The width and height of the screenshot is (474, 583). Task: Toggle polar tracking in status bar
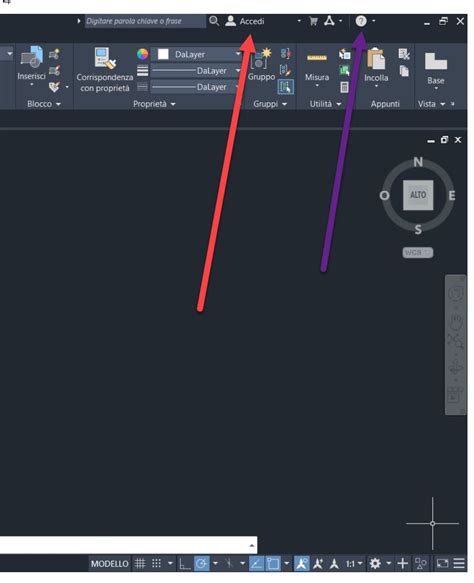(201, 564)
